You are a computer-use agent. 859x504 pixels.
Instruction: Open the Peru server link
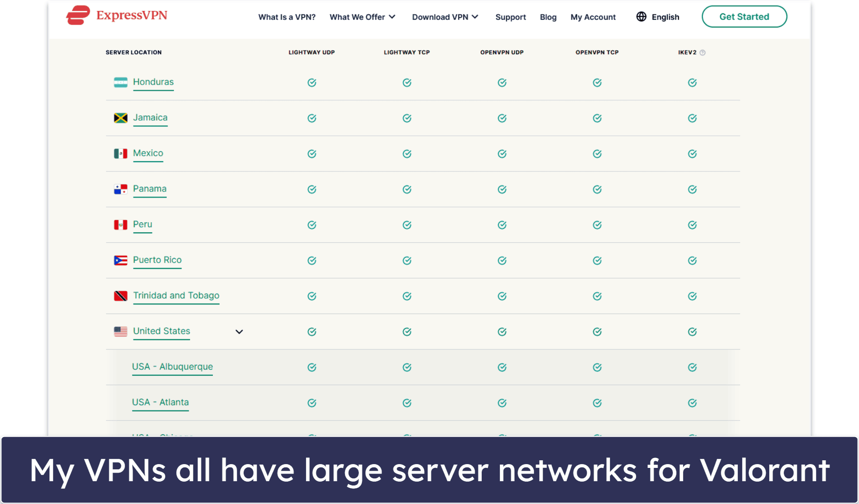pyautogui.click(x=143, y=225)
